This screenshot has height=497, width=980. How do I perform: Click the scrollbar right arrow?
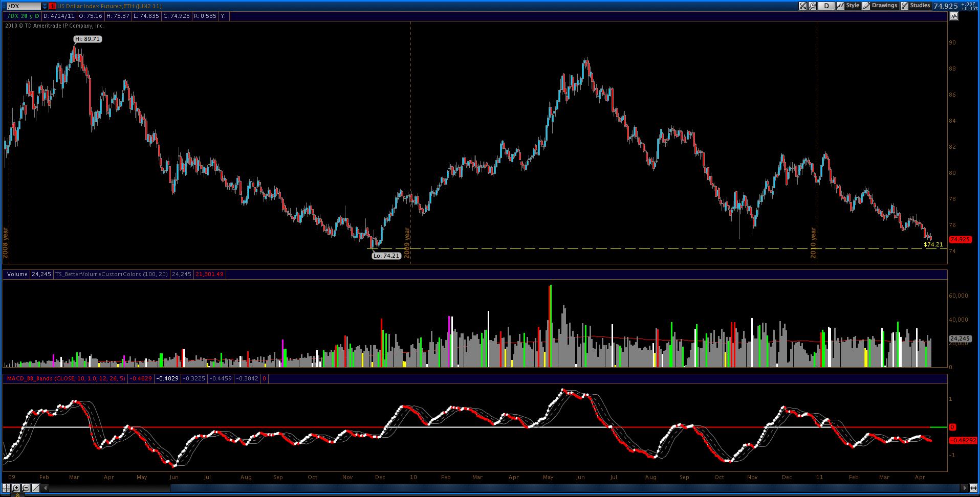click(x=965, y=488)
